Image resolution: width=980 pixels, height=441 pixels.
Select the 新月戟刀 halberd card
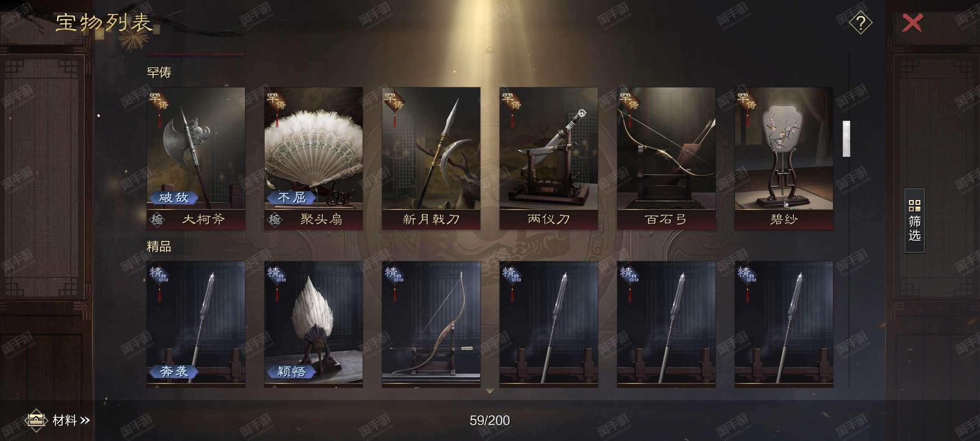[x=431, y=158]
